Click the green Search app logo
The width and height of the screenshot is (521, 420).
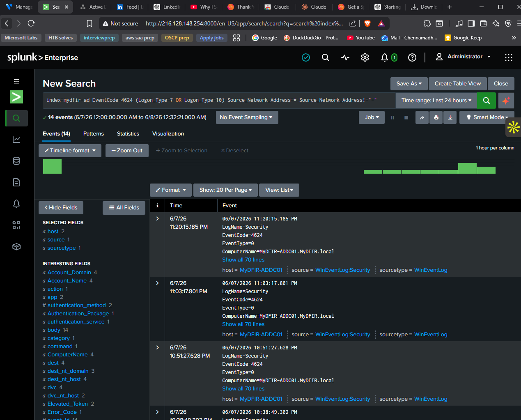pos(16,97)
